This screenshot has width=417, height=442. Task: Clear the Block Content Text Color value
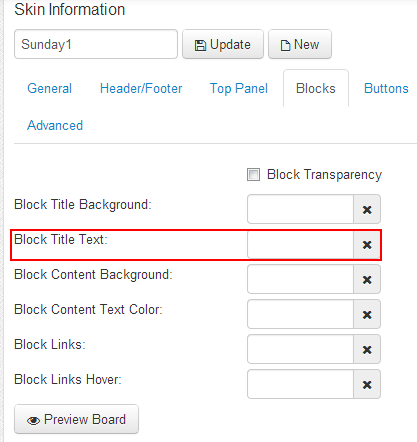(x=367, y=314)
